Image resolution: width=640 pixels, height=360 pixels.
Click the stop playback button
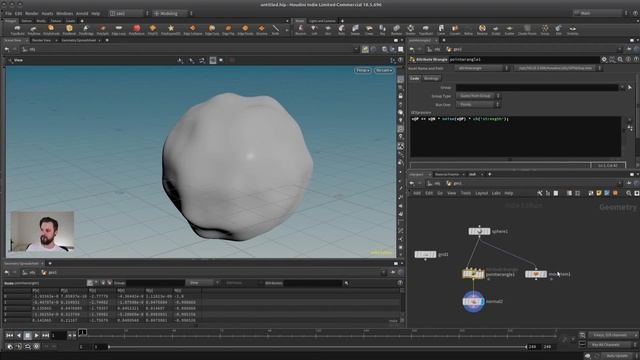coord(27,336)
